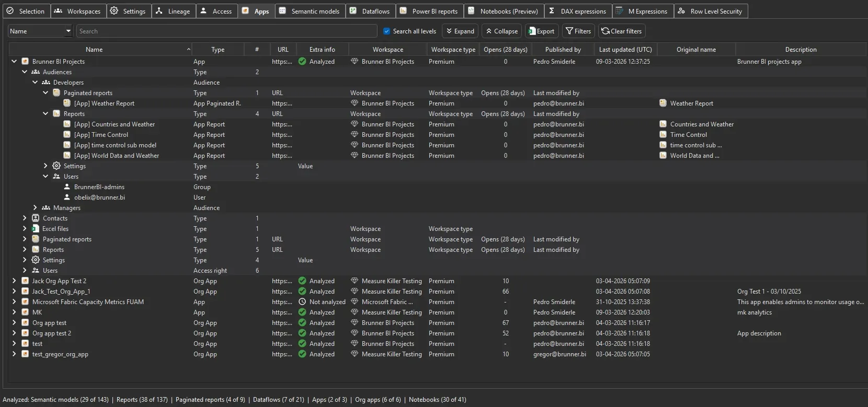Click the Collapse button

click(502, 31)
